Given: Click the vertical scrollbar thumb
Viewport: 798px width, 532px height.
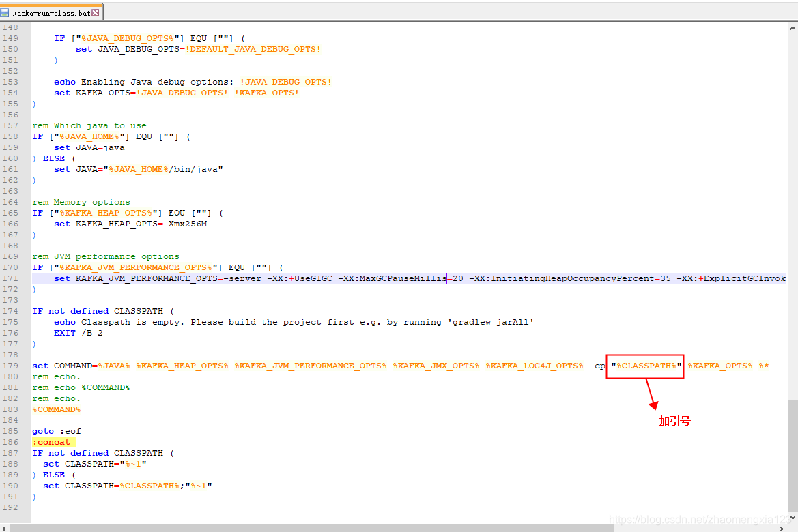Looking at the screenshot, I should (793, 454).
